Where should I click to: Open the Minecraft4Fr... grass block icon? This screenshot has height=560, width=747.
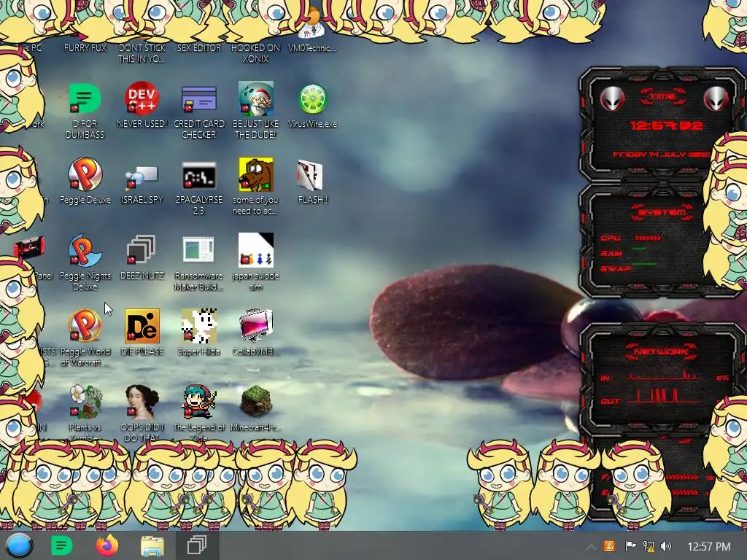(x=256, y=402)
